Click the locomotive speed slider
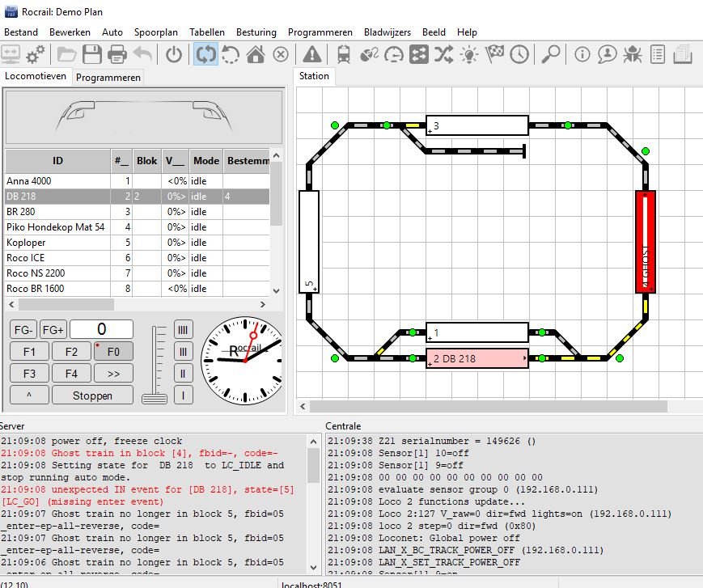Image resolution: width=703 pixels, height=588 pixels. (155, 398)
